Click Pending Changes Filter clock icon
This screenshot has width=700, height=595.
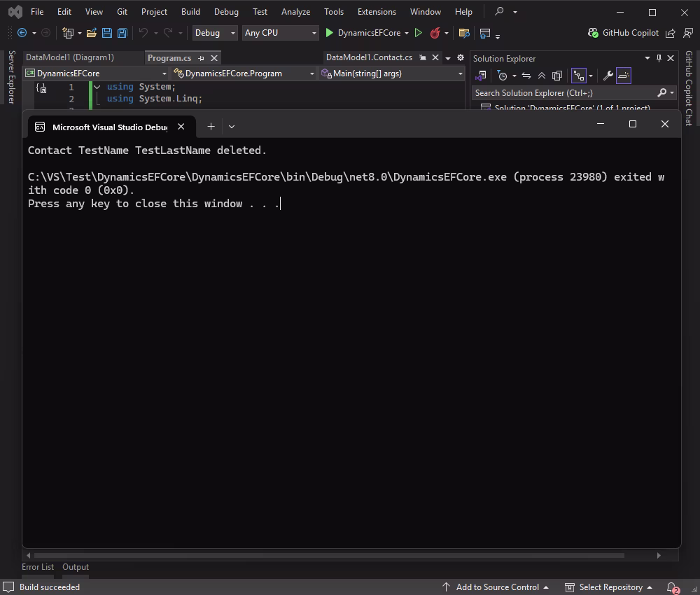(x=502, y=76)
